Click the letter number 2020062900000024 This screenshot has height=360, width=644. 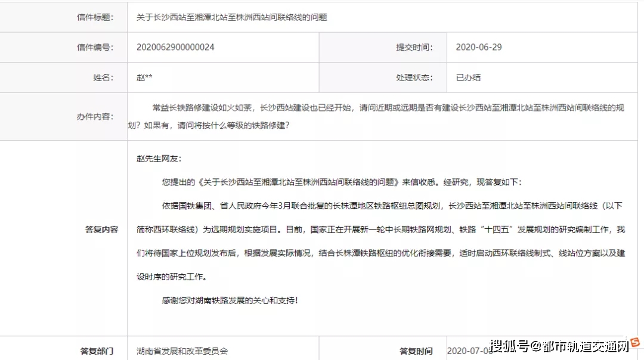[x=175, y=47]
